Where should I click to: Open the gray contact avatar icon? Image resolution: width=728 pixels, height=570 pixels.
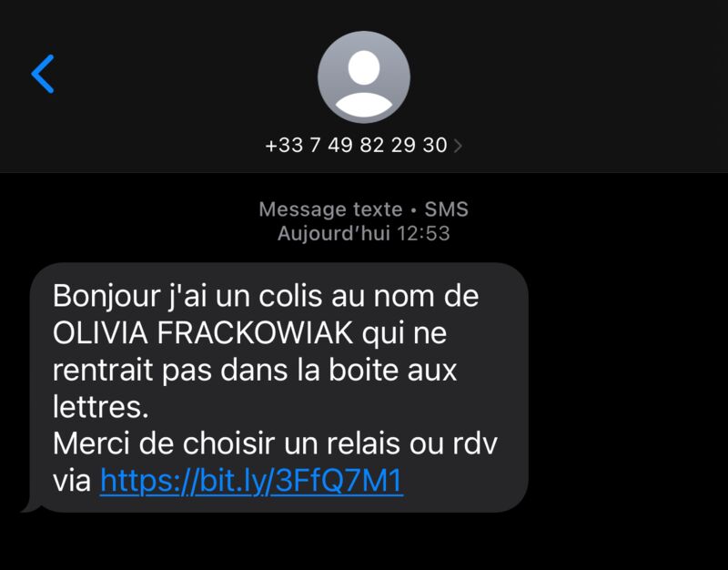point(364,77)
